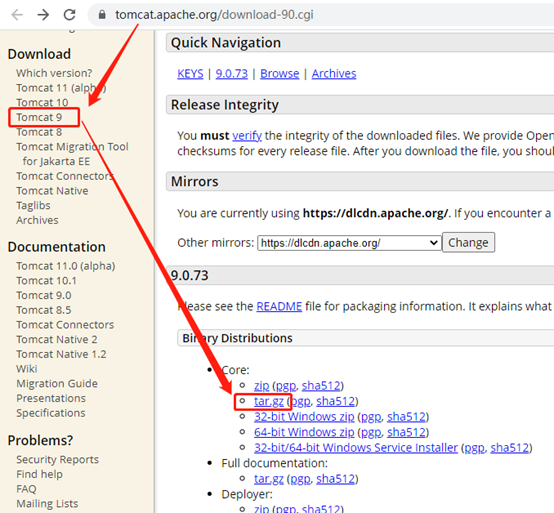Open Presentations in the sidebar
Screen dimensions: 554x513
pyautogui.click(x=51, y=398)
